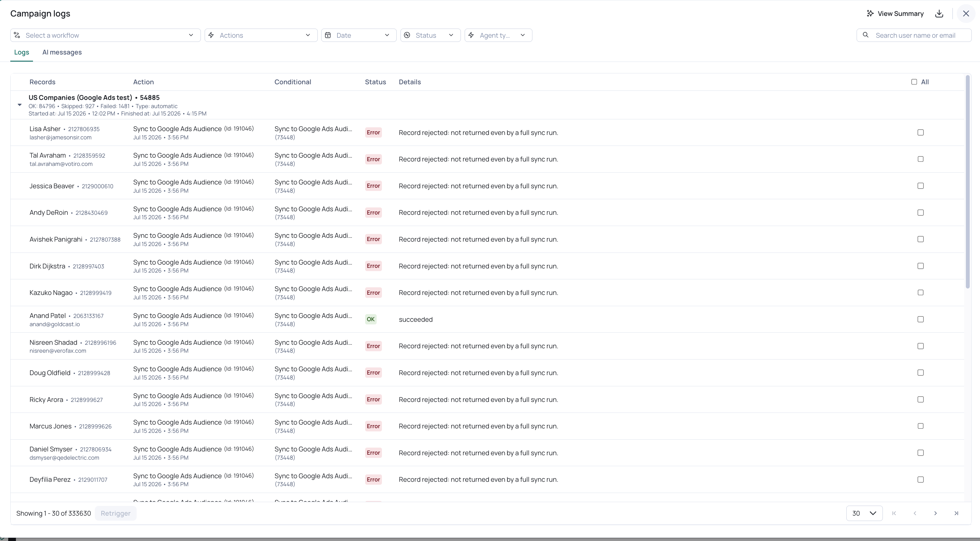This screenshot has height=541, width=980.
Task: Open the Select a workflow dropdown
Action: click(105, 35)
